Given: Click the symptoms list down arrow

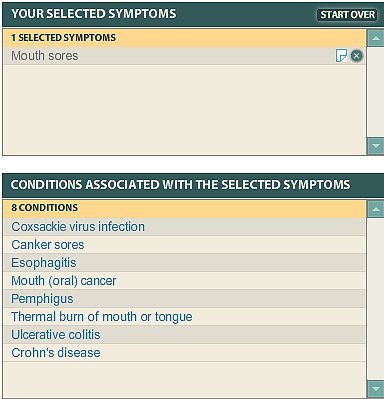Looking at the screenshot, I should point(376,146).
